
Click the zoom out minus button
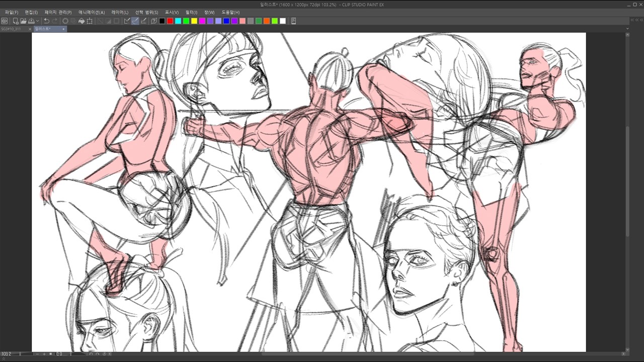38,354
